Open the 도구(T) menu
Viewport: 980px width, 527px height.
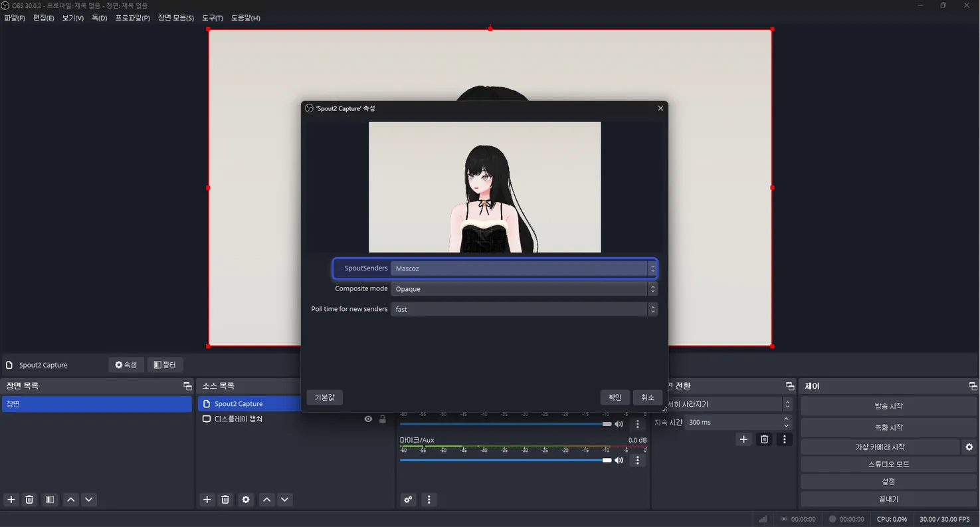(213, 18)
